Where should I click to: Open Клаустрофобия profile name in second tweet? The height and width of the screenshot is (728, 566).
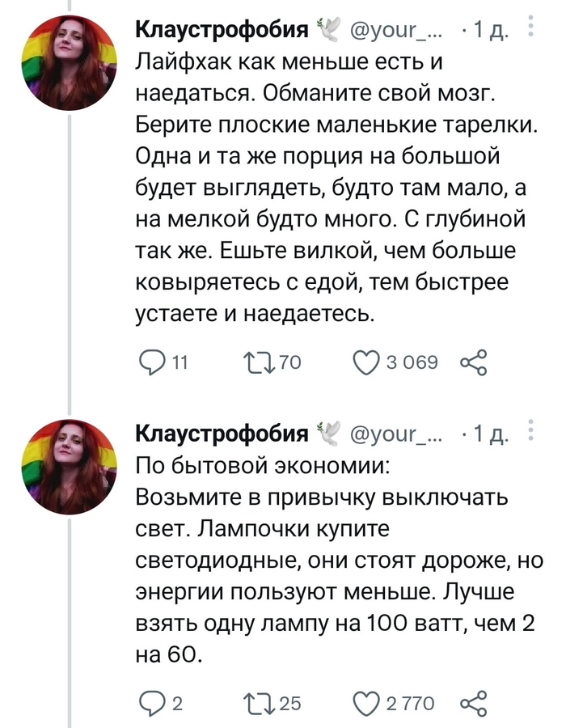tap(221, 436)
